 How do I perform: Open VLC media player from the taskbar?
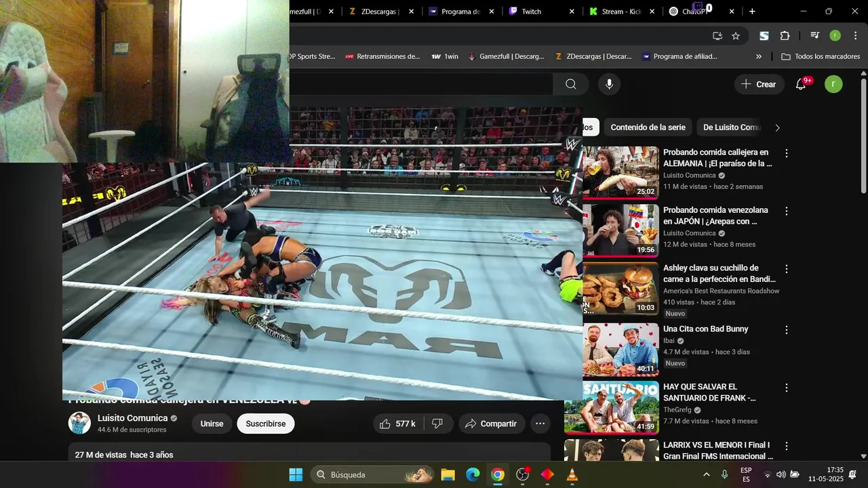(572, 474)
